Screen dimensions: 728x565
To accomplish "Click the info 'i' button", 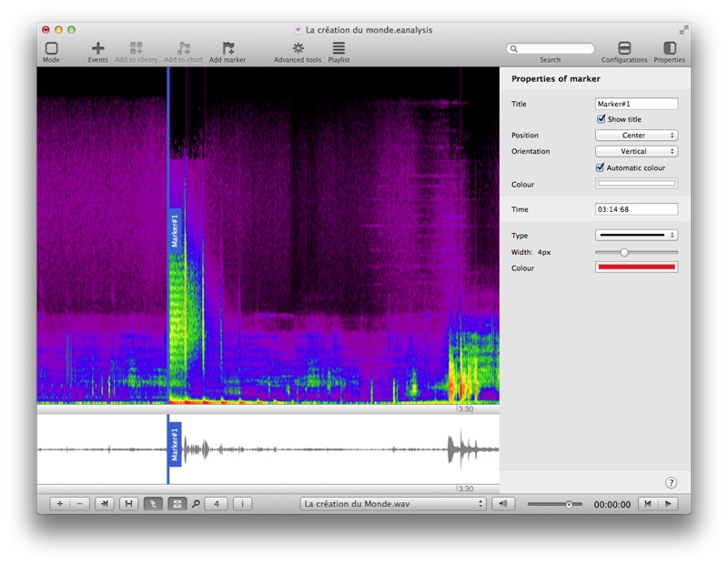I will tap(242, 504).
